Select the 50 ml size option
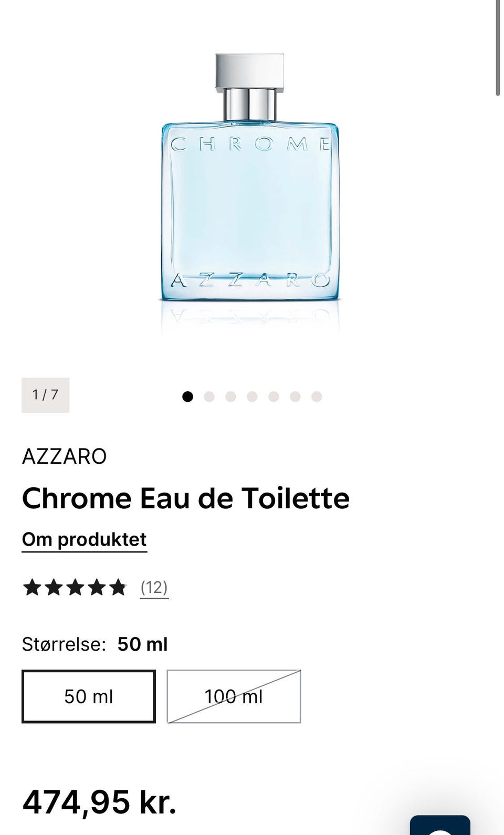 (89, 696)
